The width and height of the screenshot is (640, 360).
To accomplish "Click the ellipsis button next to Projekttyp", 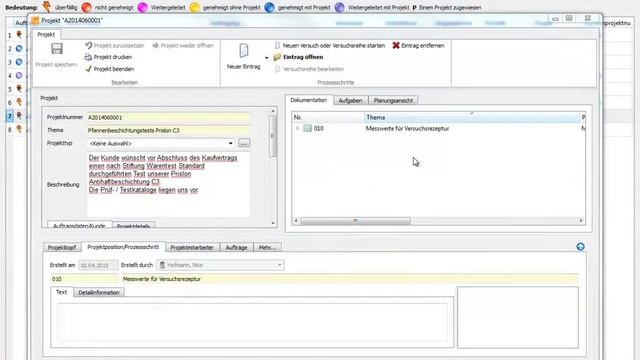I will pyautogui.click(x=244, y=143).
